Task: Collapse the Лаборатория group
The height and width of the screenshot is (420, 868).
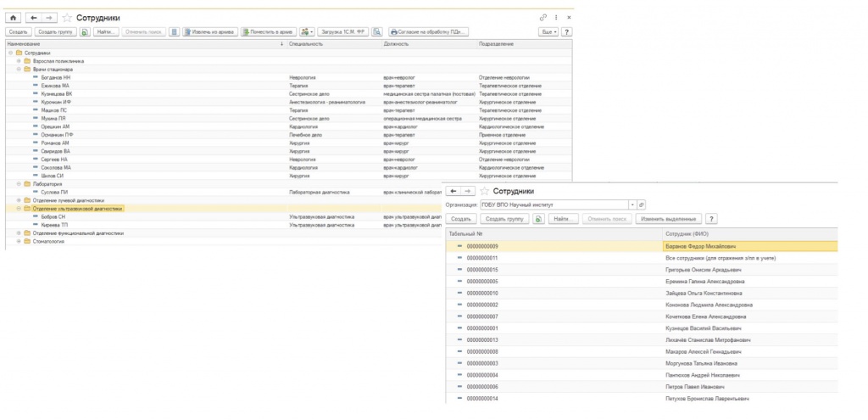Action: [19, 184]
